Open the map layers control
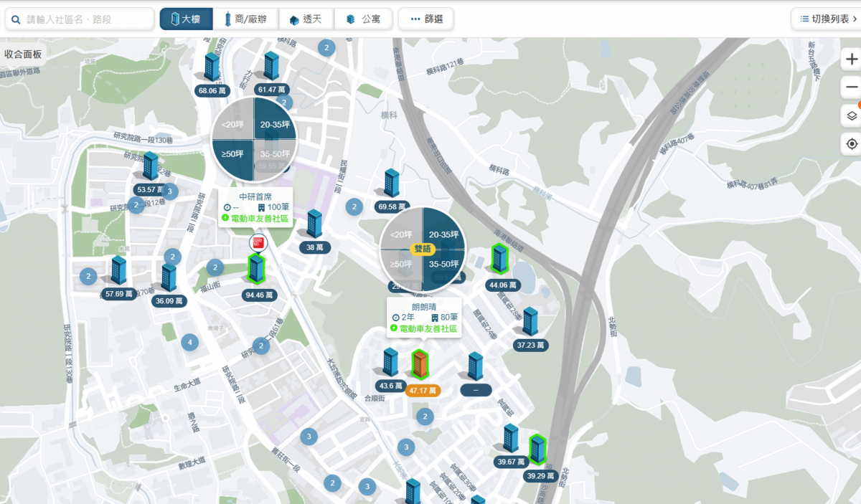The width and height of the screenshot is (861, 504). (851, 115)
